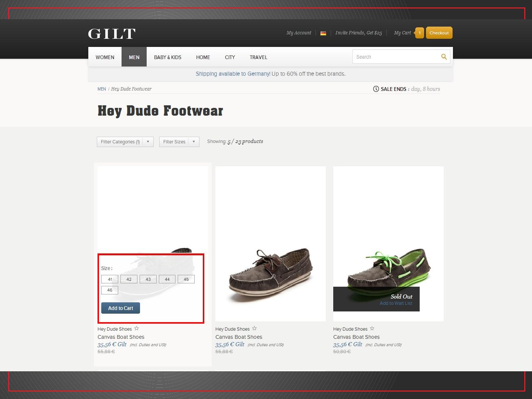Image resolution: width=532 pixels, height=399 pixels.
Task: Open middle product's Canvas Boat Shoes title
Action: click(239, 337)
